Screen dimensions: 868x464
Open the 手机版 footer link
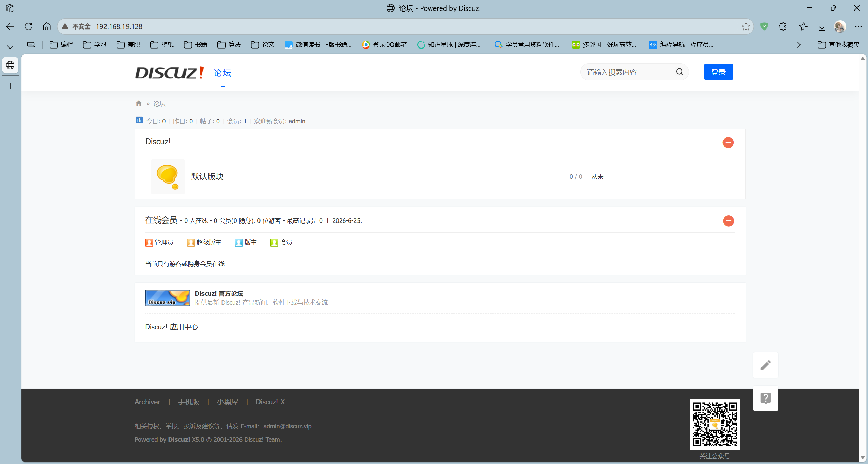pos(189,402)
